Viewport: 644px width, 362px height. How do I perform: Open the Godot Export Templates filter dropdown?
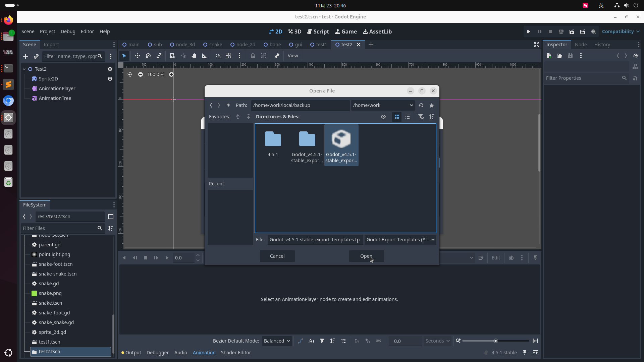click(x=400, y=240)
